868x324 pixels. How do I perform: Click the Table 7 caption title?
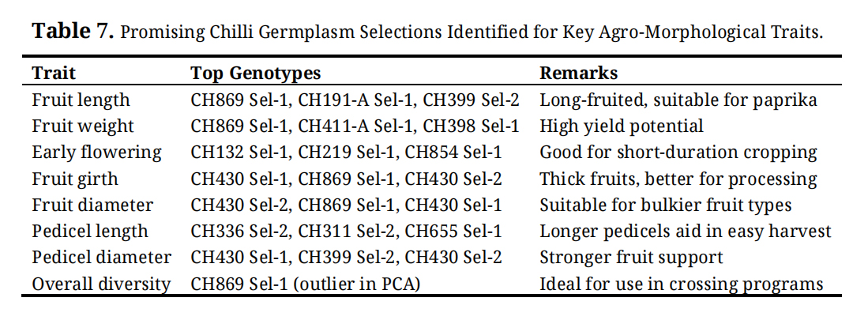point(427,32)
